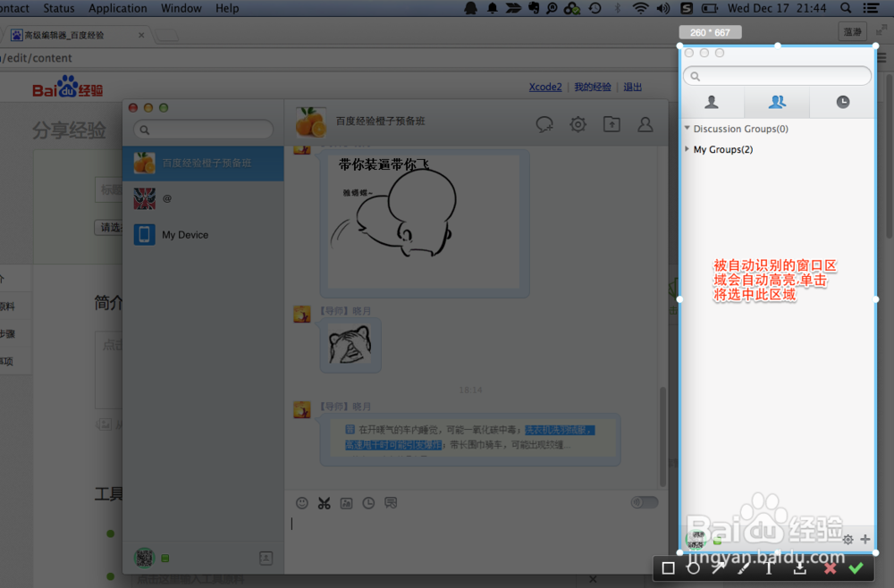Select the arrow annotation tool
Viewport: 894px width, 588px height.
click(719, 567)
